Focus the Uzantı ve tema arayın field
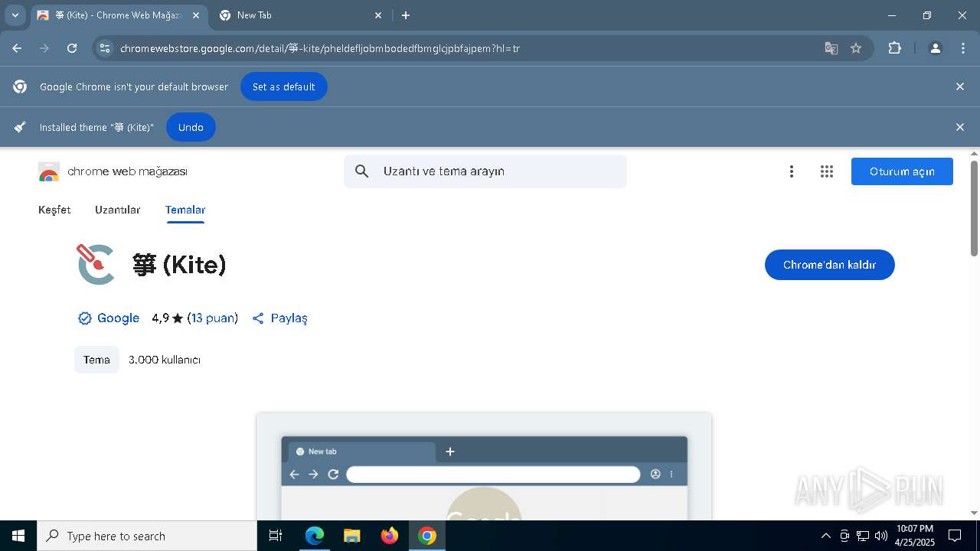This screenshot has width=980, height=551. coord(485,171)
